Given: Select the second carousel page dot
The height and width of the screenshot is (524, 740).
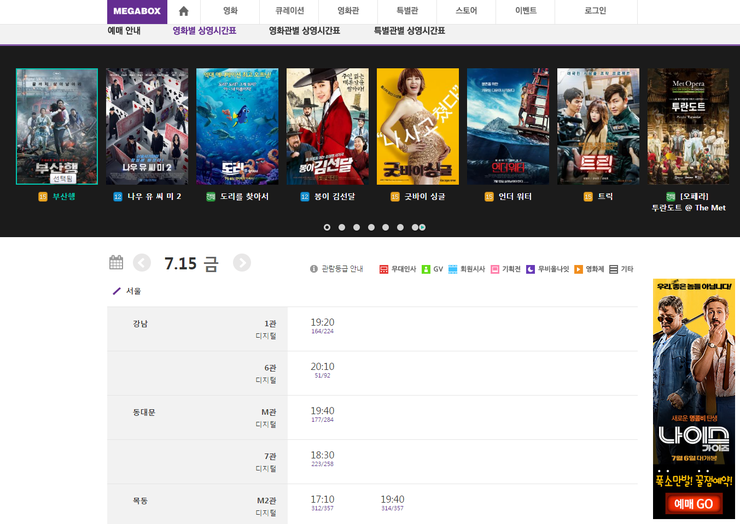Looking at the screenshot, I should tap(342, 228).
